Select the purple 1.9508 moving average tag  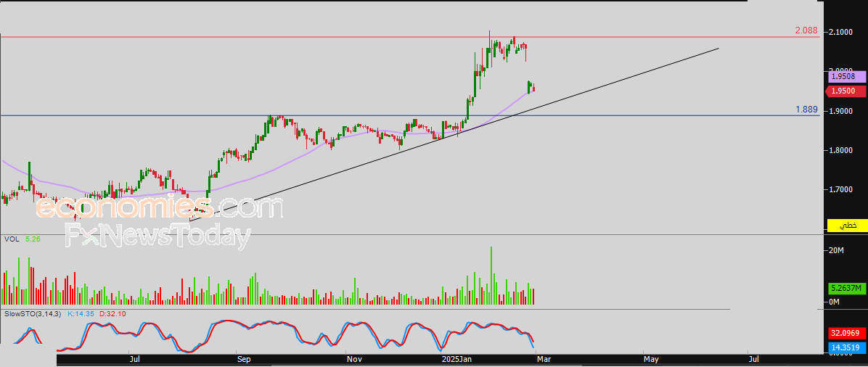click(x=846, y=78)
